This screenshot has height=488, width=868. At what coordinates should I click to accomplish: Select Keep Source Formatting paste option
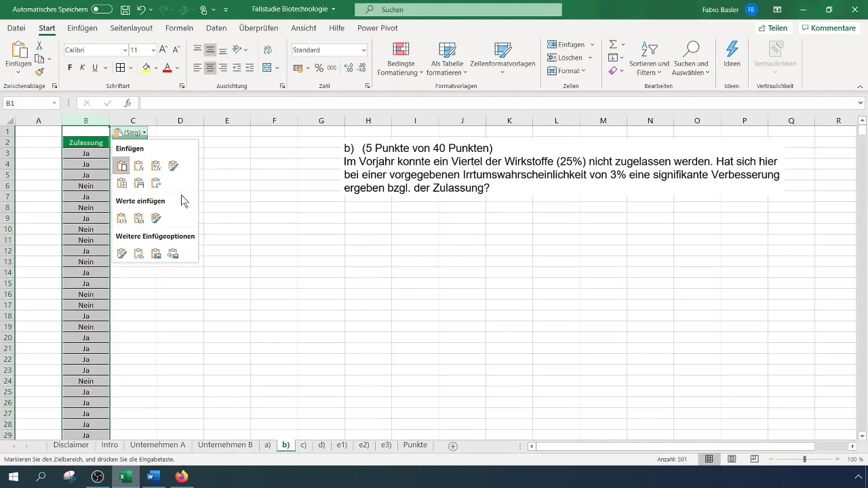coord(173,165)
